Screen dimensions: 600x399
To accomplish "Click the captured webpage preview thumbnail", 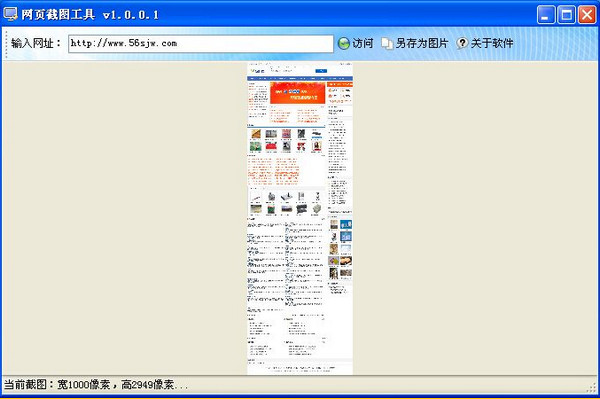I will (x=300, y=218).
